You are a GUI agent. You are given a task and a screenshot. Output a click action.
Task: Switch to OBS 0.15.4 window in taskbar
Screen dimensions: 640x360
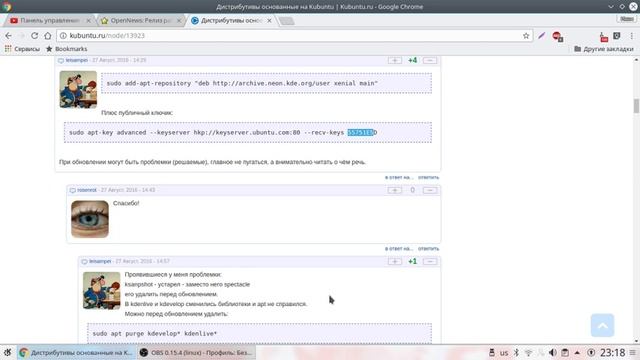pyautogui.click(x=196, y=352)
